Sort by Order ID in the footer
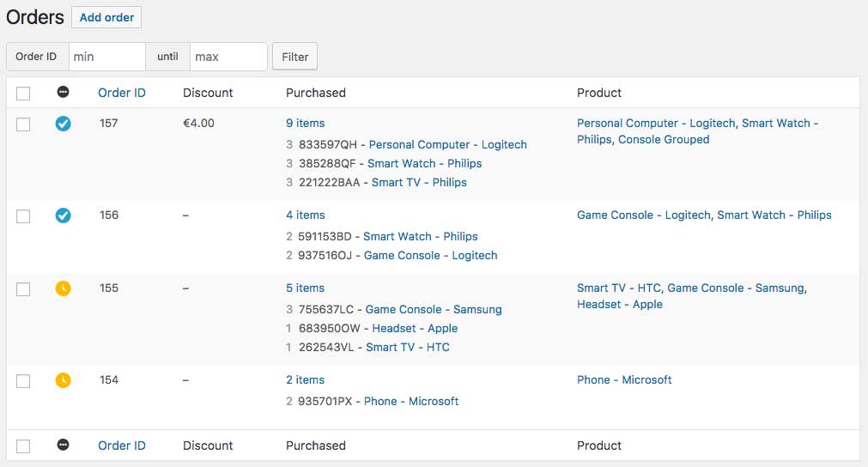 tap(122, 446)
